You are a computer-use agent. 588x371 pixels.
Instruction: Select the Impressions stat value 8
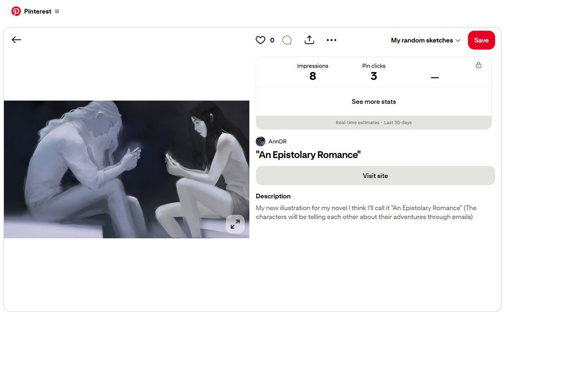[x=313, y=76]
